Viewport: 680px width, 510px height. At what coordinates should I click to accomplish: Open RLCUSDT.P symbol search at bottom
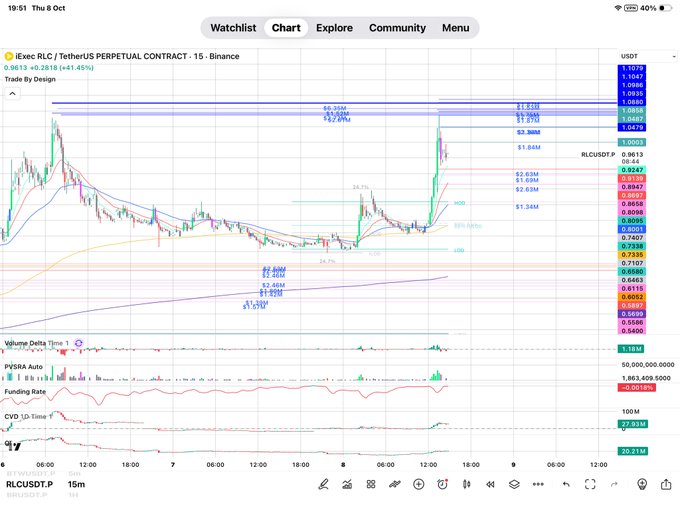(29, 484)
